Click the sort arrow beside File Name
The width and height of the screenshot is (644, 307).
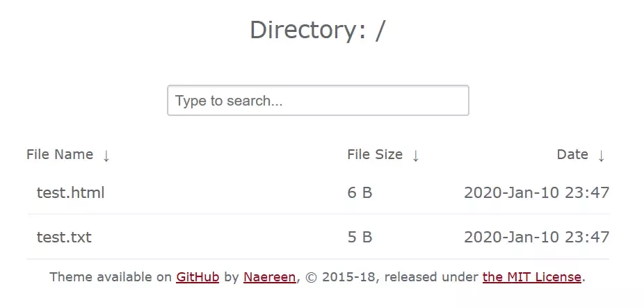tap(106, 156)
